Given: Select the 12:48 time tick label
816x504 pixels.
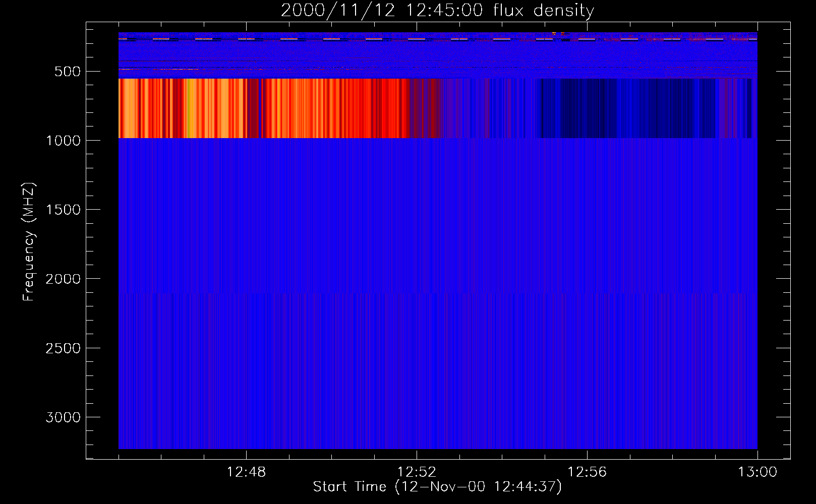Looking at the screenshot, I should pyautogui.click(x=246, y=472).
